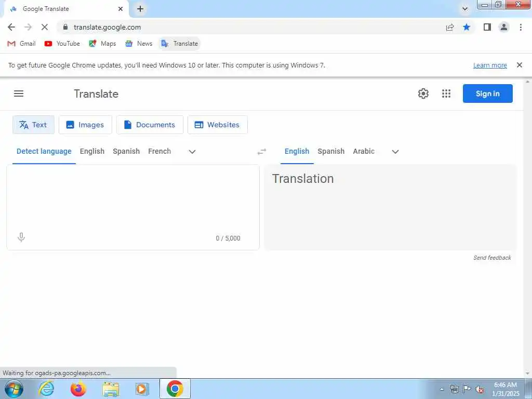The width and height of the screenshot is (532, 399).
Task: Choose English as source language
Action: [92, 151]
